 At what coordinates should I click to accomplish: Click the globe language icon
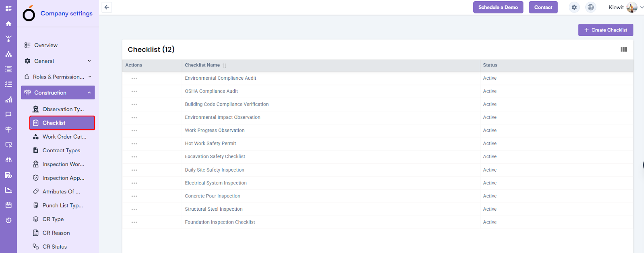590,7
